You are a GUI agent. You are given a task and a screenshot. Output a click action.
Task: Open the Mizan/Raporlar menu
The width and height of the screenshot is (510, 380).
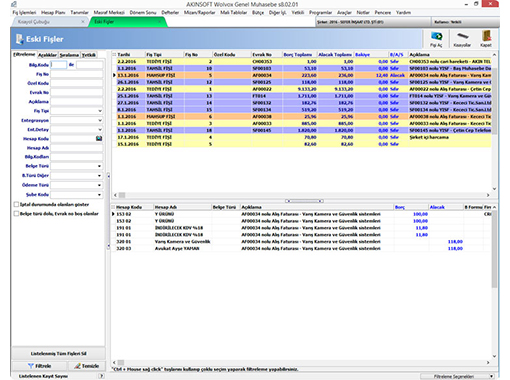pyautogui.click(x=199, y=12)
